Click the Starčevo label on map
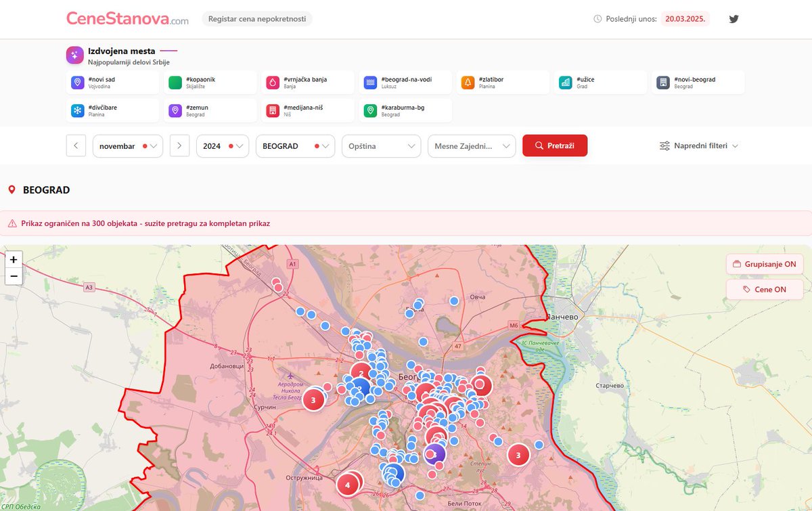 [x=610, y=385]
